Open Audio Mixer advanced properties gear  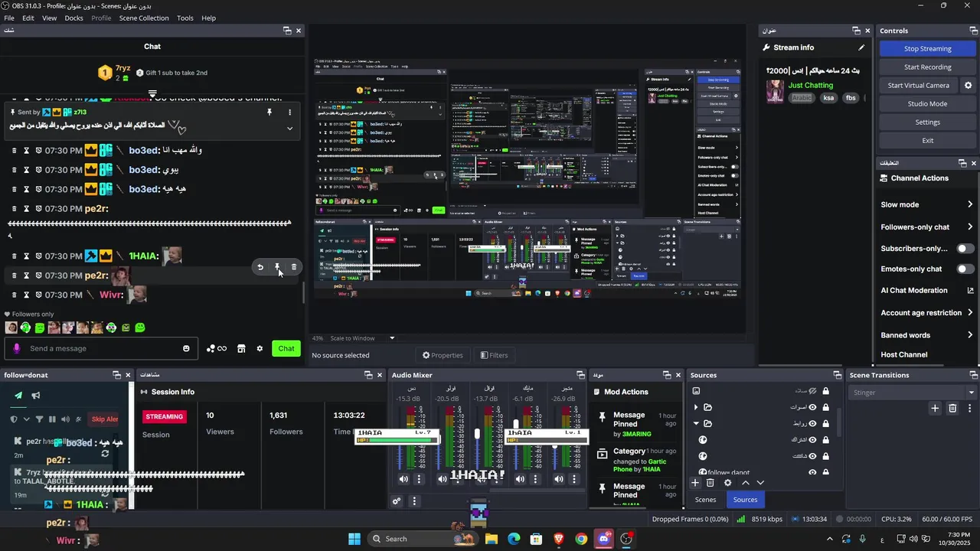coord(397,502)
